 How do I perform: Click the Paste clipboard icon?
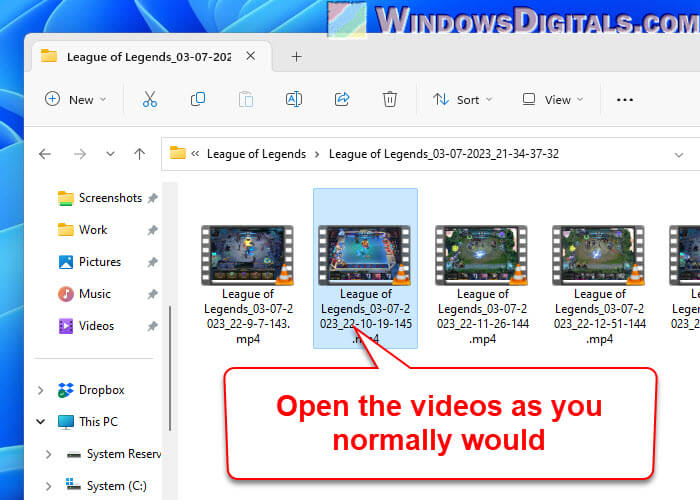coord(246,99)
